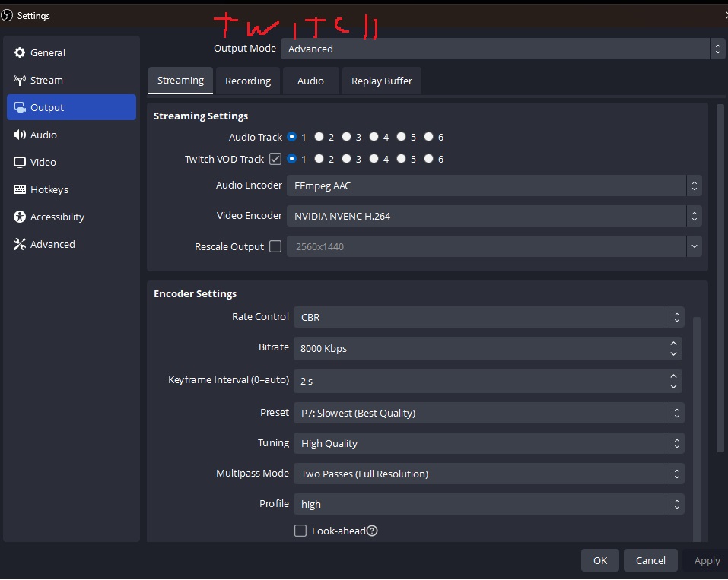
Task: Select Audio Track 3 radio button
Action: click(346, 137)
